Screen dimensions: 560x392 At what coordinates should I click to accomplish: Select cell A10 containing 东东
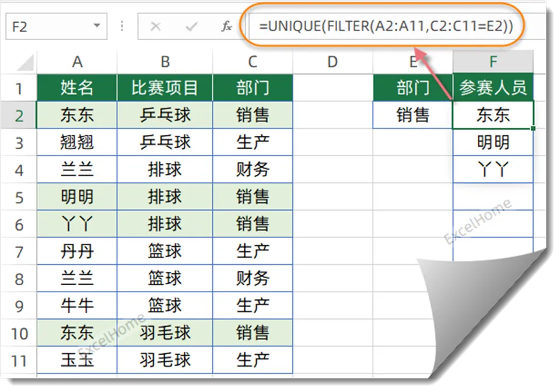77,332
